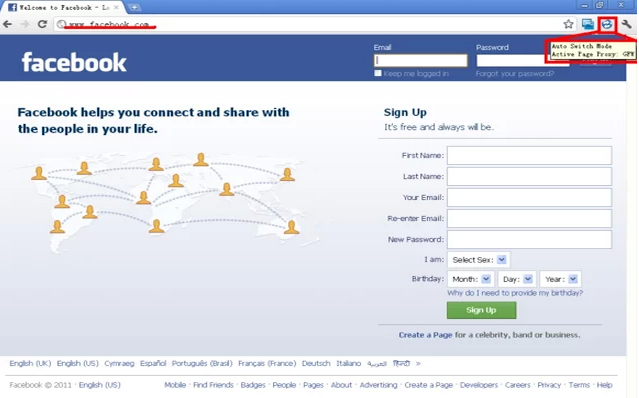Screen dimensions: 639x398
Task: Open the proxy switcher globe extension icon
Action: 607,24
